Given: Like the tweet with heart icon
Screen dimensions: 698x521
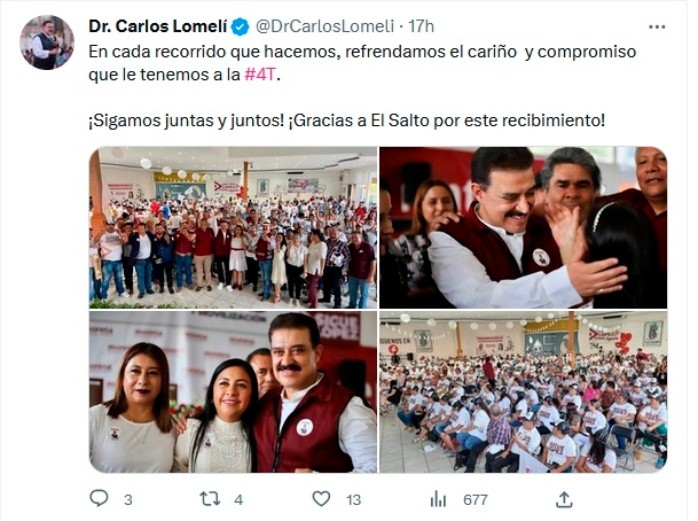Looking at the screenshot, I should point(321,499).
